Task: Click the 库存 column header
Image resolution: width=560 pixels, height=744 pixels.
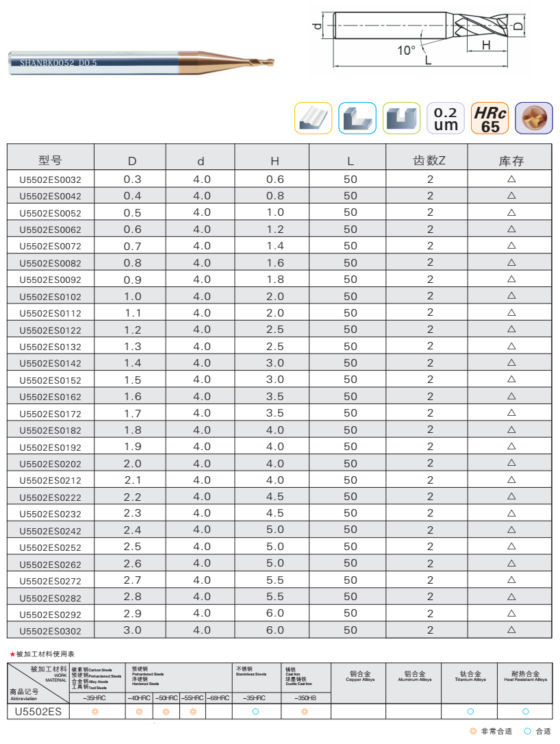Action: (511, 162)
